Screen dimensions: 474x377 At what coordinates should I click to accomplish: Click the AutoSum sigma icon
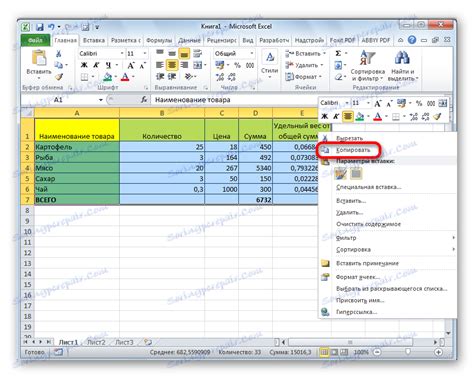(338, 53)
